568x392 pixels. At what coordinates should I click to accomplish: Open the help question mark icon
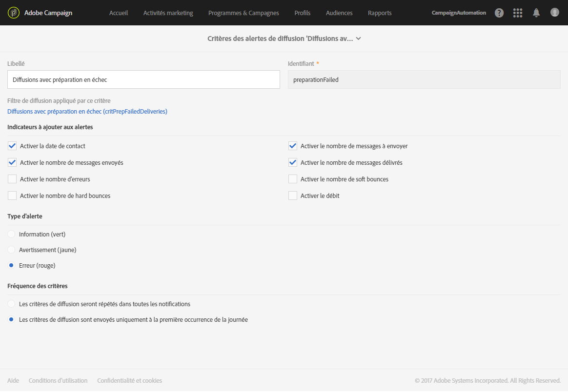point(499,13)
